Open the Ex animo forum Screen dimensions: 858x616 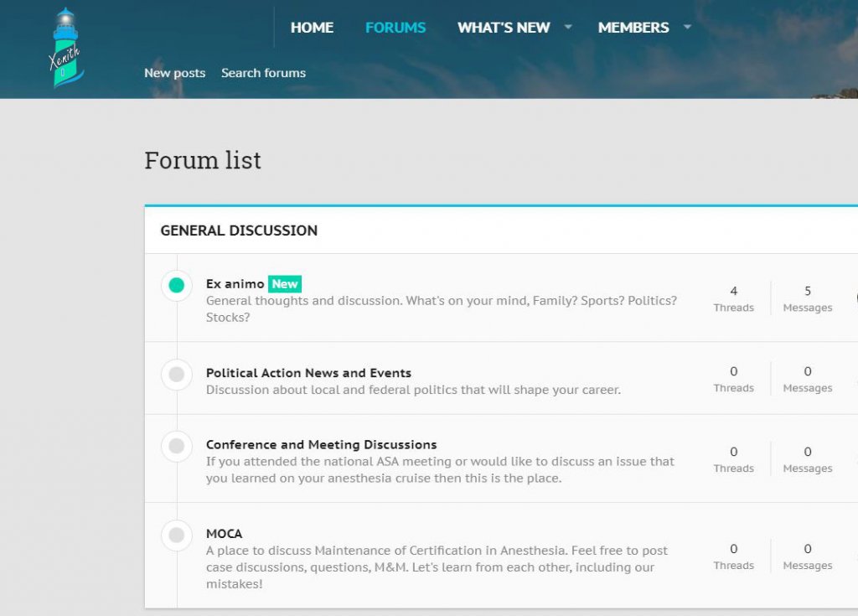pyautogui.click(x=235, y=283)
